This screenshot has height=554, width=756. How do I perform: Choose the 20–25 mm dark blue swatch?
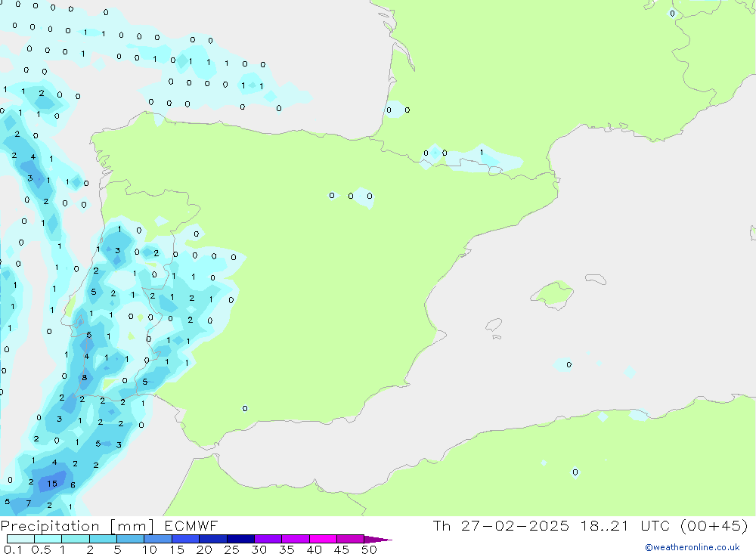click(213, 539)
